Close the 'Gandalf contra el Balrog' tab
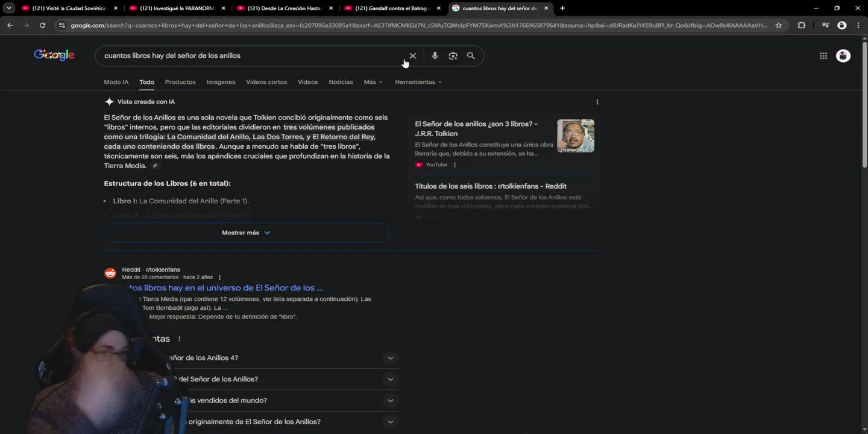This screenshot has width=868, height=434. (438, 8)
